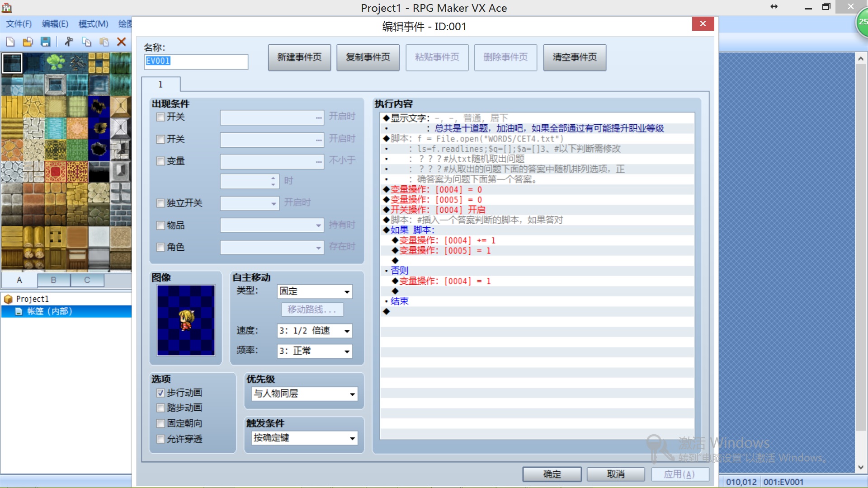The image size is (868, 488).
Task: Select the 帐篷（内部）map in the tree
Action: coord(50,311)
